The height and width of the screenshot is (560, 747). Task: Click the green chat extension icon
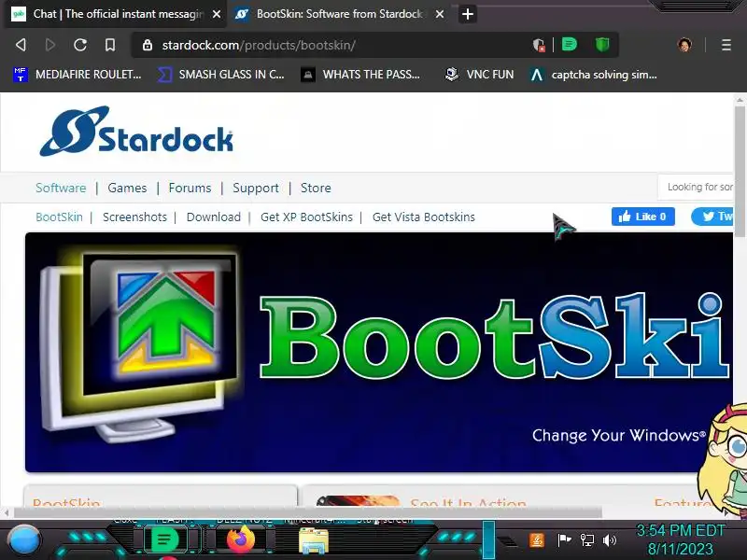point(569,45)
